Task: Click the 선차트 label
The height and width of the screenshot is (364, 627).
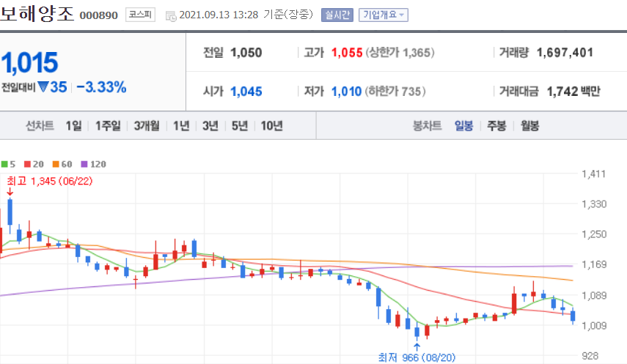Action: [40, 126]
